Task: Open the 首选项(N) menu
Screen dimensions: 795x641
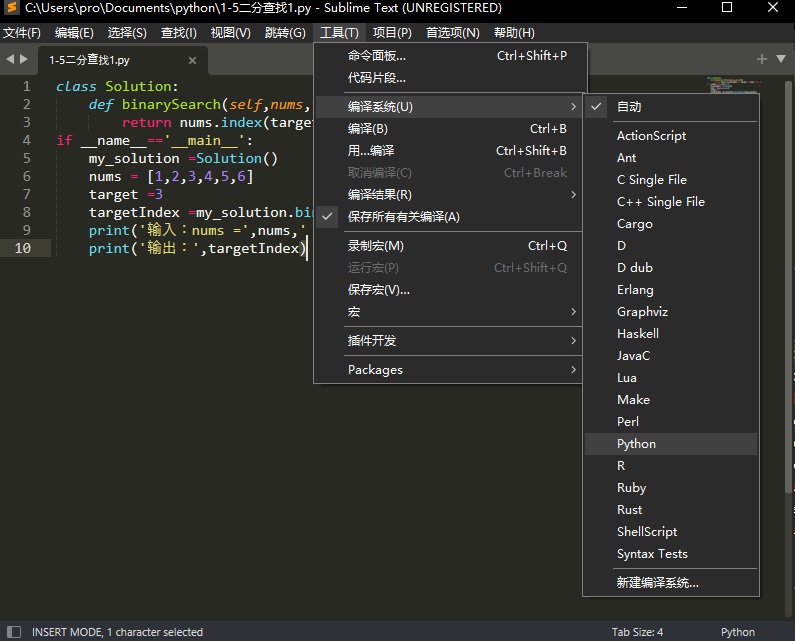Action: point(452,33)
